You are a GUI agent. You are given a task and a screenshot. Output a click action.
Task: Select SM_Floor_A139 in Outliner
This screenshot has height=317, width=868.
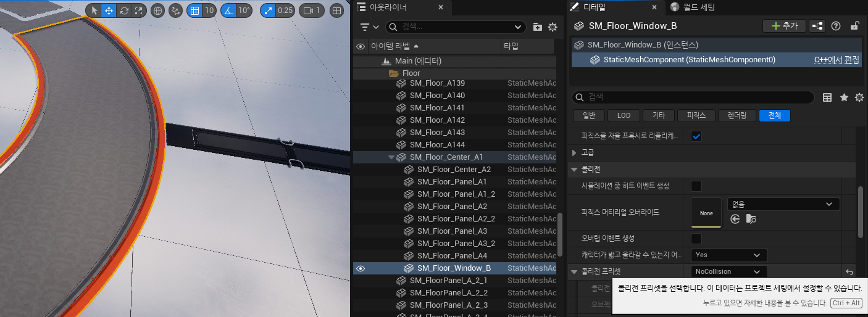[455, 83]
